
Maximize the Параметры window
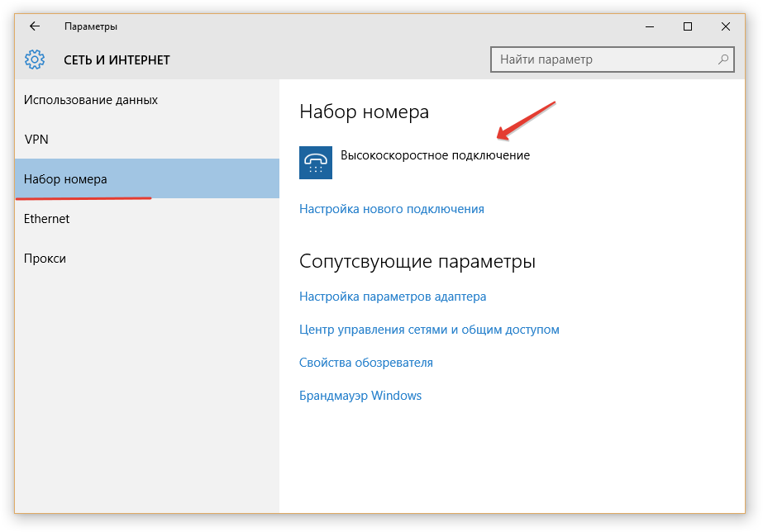pos(688,26)
